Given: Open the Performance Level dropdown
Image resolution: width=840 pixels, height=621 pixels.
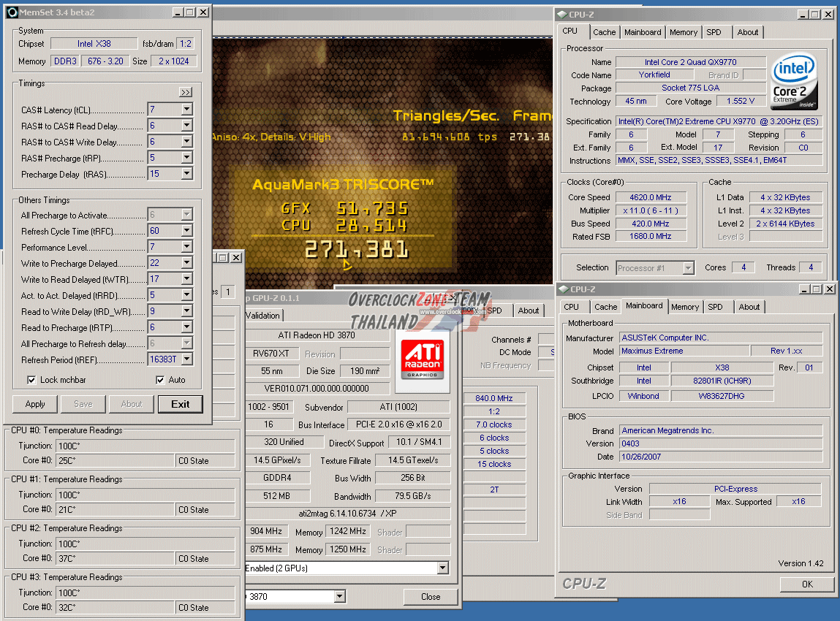Looking at the screenshot, I should [186, 247].
